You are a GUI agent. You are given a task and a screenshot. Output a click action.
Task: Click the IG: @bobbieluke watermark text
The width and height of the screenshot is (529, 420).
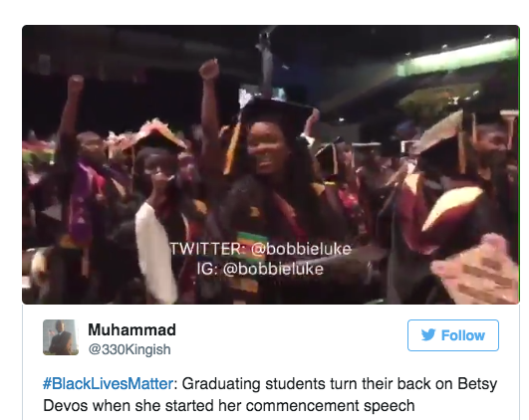pyautogui.click(x=260, y=269)
